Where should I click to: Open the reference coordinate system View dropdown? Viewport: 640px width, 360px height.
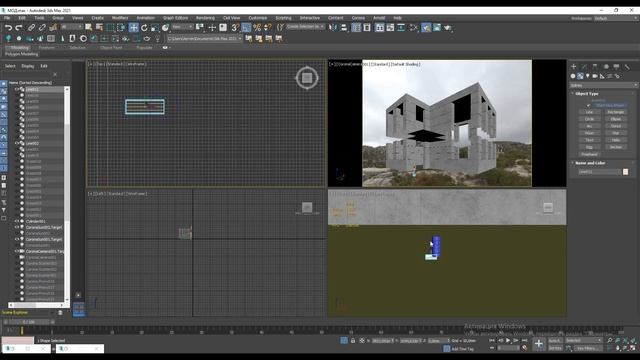click(182, 27)
